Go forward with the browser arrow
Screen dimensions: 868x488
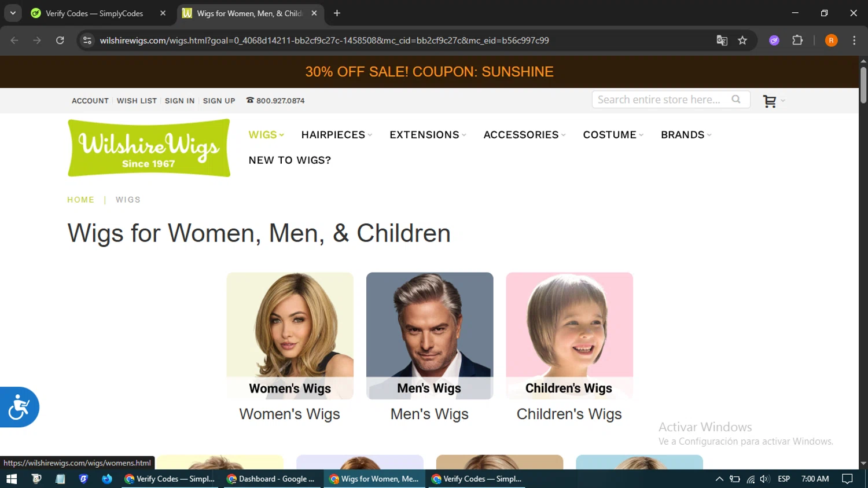(37, 41)
